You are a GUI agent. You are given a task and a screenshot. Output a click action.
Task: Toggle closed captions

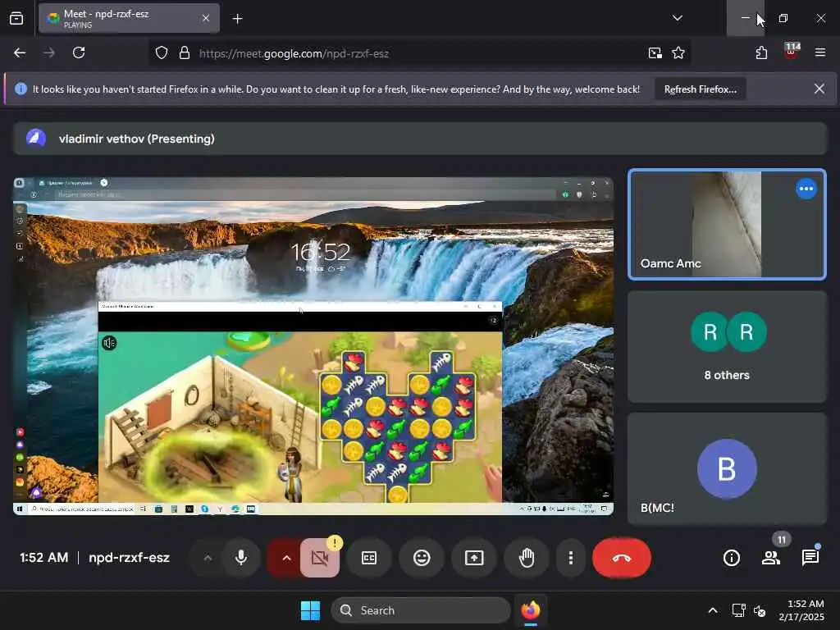(x=369, y=558)
